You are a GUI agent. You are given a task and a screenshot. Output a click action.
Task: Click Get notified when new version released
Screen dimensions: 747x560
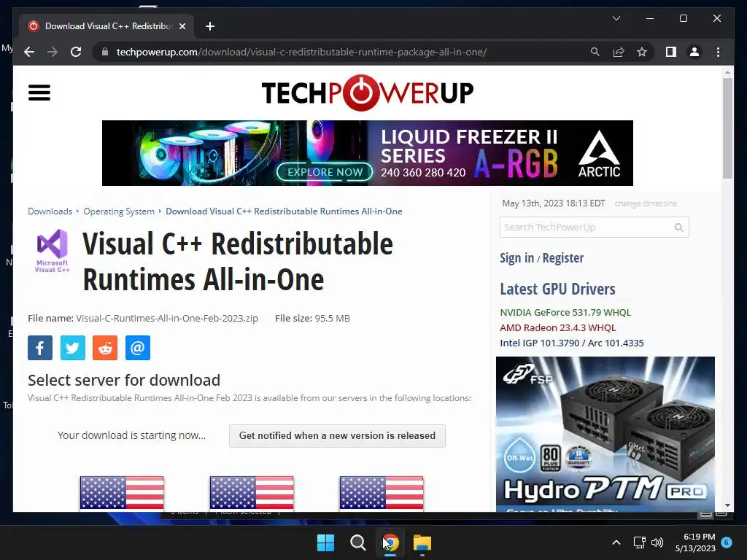coord(337,436)
